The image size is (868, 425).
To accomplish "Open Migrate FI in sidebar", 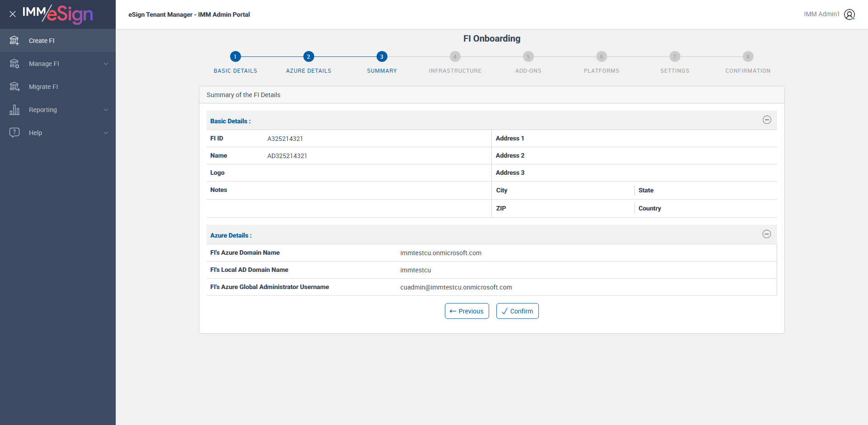I will [x=58, y=87].
